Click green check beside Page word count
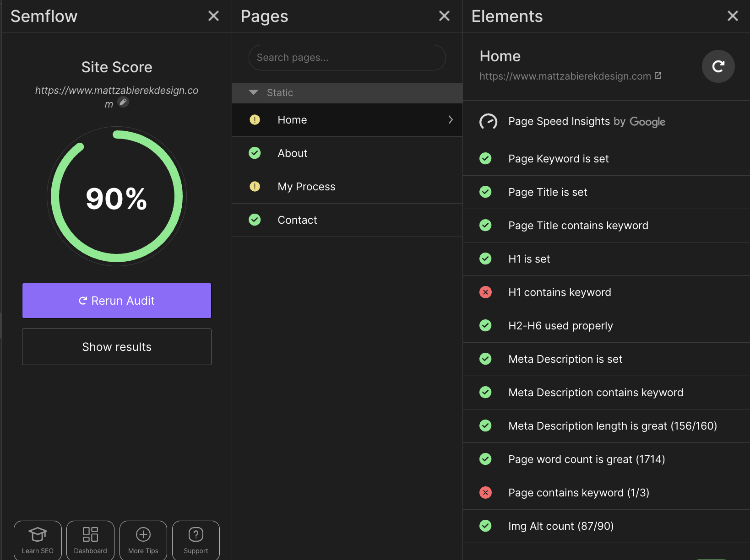 485,459
